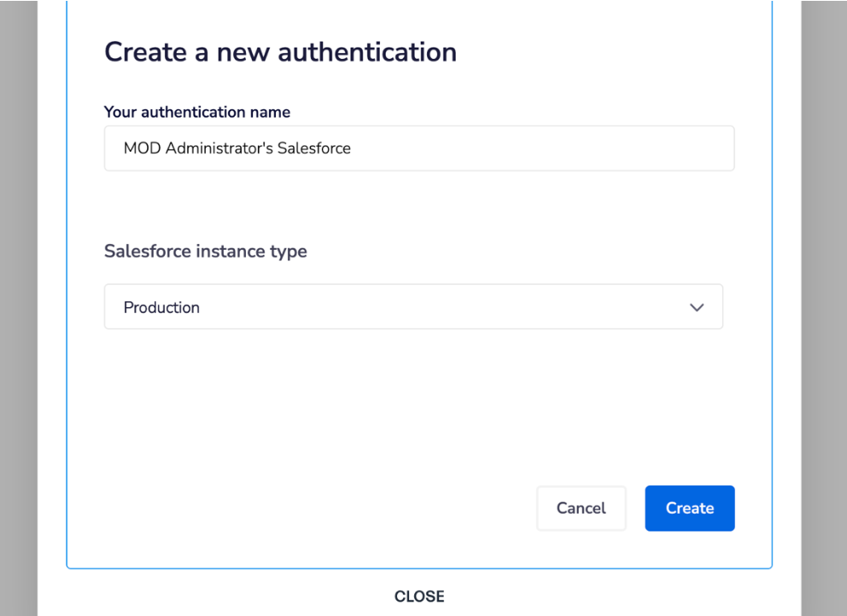
Task: Click the gray backdrop left of the modal
Action: click(18, 307)
